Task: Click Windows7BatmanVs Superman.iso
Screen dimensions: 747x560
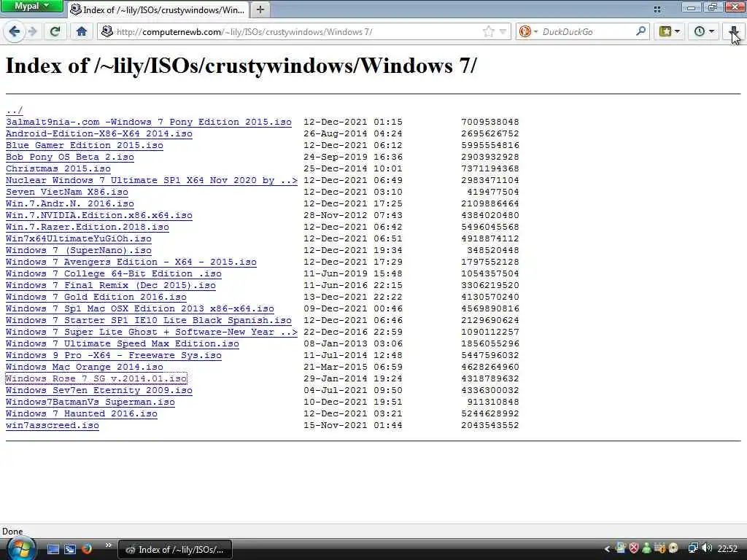Action: (x=90, y=402)
